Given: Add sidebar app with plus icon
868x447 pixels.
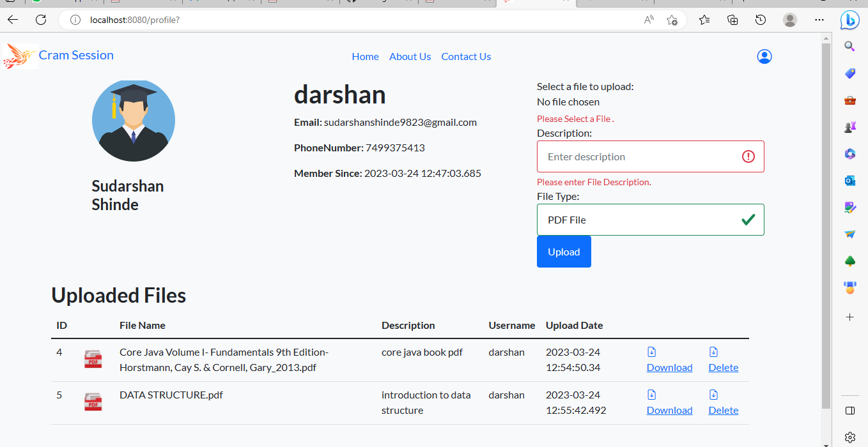Looking at the screenshot, I should tap(849, 317).
